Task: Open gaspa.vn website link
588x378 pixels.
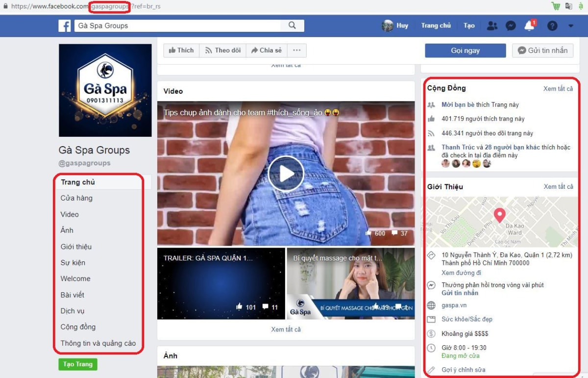Action: [454, 305]
